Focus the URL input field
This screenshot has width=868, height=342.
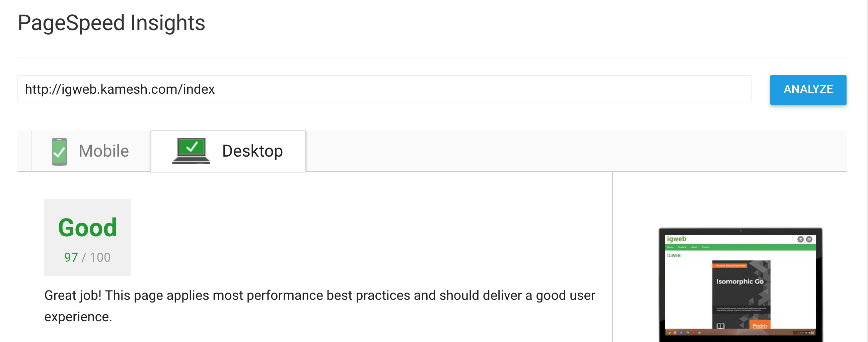[x=384, y=89]
